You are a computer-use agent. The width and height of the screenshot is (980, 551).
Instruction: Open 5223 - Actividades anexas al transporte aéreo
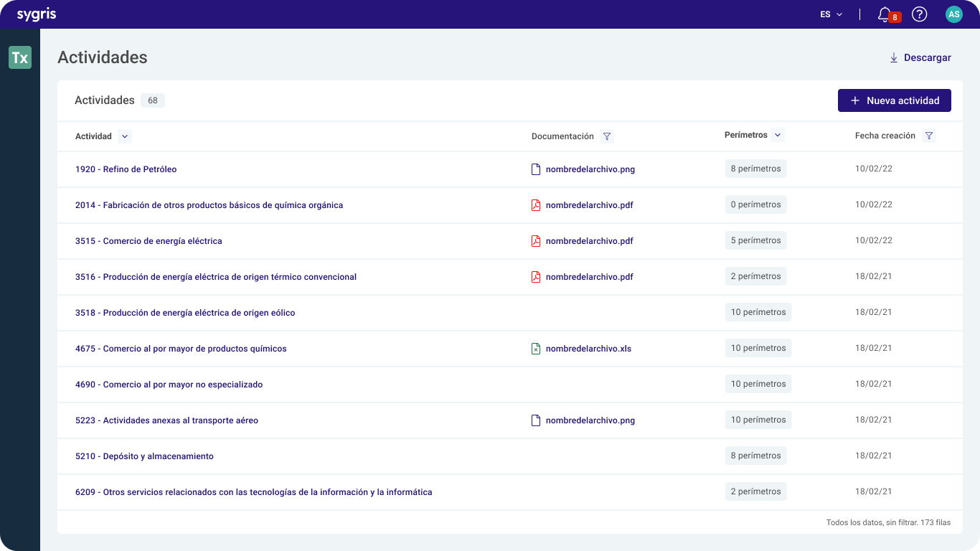166,420
